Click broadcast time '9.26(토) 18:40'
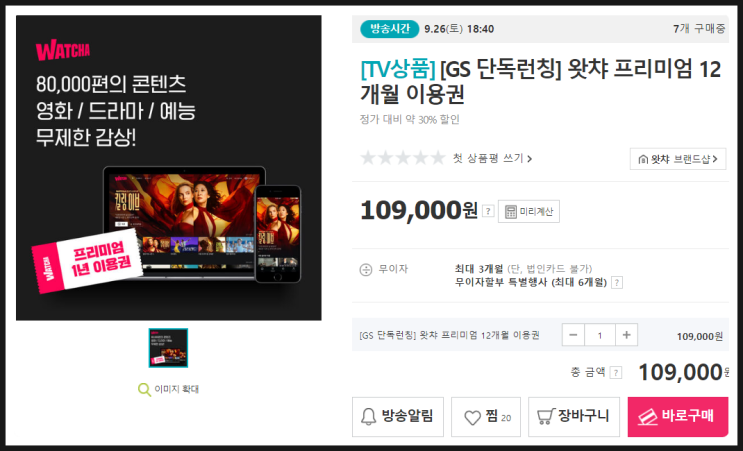Image resolution: width=743 pixels, height=451 pixels. pos(459,29)
